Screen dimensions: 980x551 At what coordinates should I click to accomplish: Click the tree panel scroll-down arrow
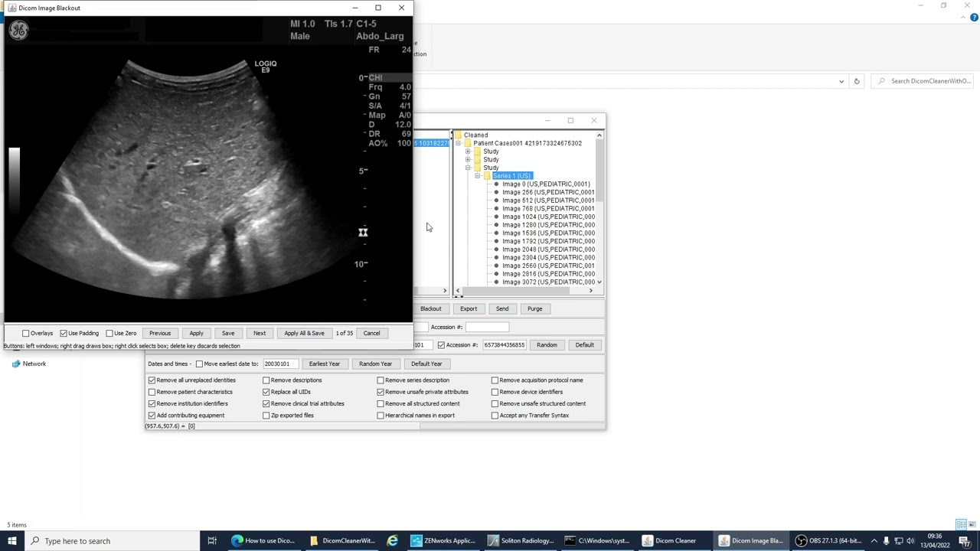pos(599,282)
